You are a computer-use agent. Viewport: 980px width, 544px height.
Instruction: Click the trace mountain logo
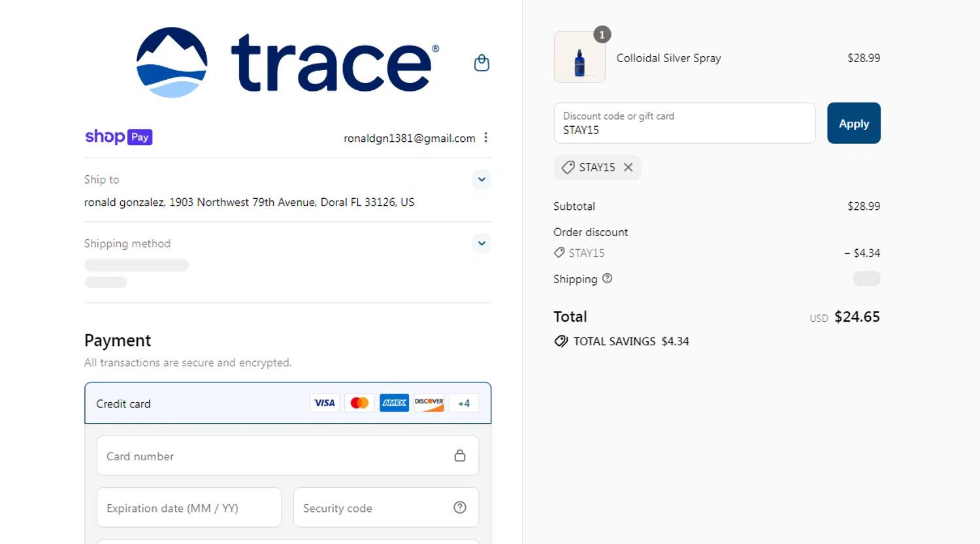(172, 63)
